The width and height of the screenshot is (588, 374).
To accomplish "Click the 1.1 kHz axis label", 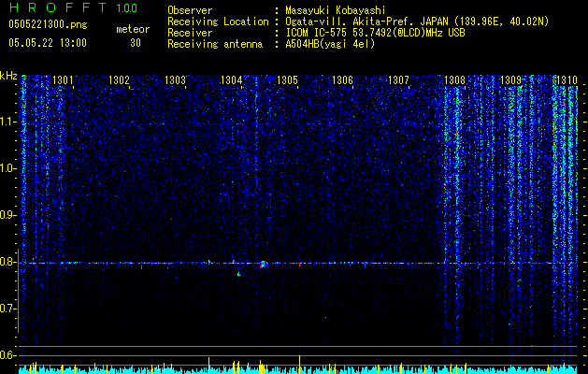I will (x=8, y=122).
